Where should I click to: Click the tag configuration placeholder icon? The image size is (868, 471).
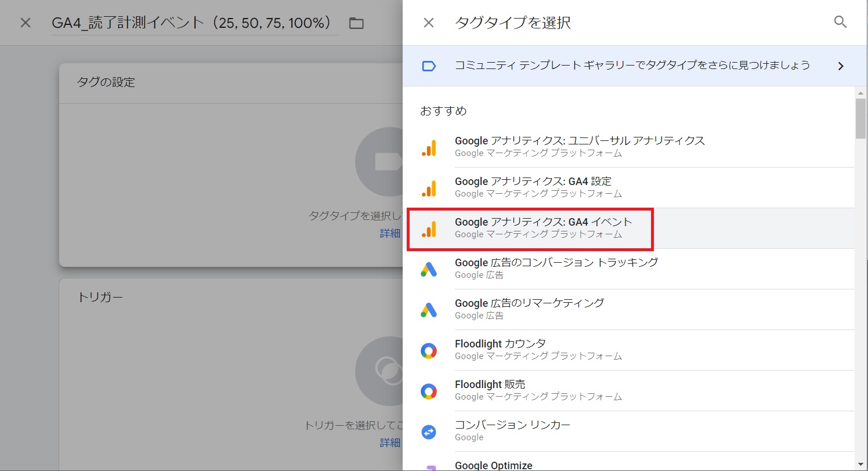coord(379,162)
